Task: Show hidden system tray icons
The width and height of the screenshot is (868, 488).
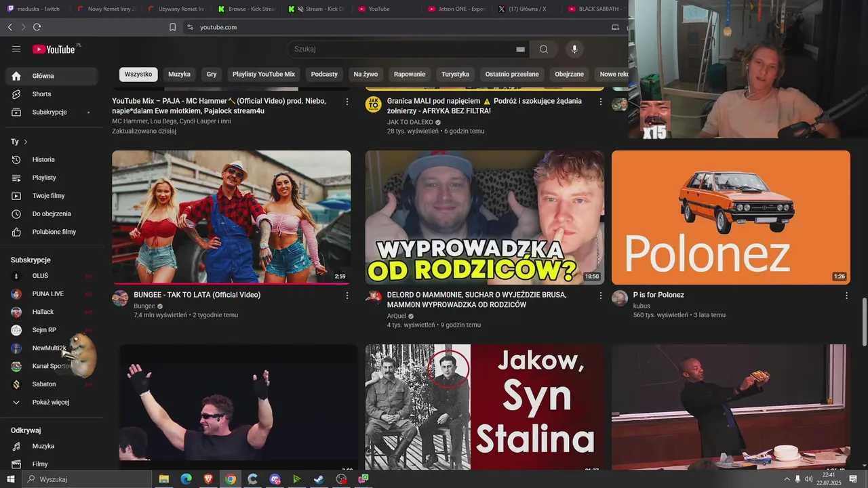Action: tap(787, 479)
